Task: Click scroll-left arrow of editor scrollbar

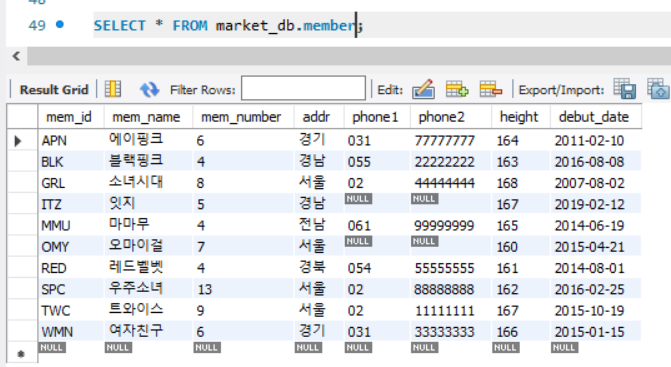Action: pos(17,56)
